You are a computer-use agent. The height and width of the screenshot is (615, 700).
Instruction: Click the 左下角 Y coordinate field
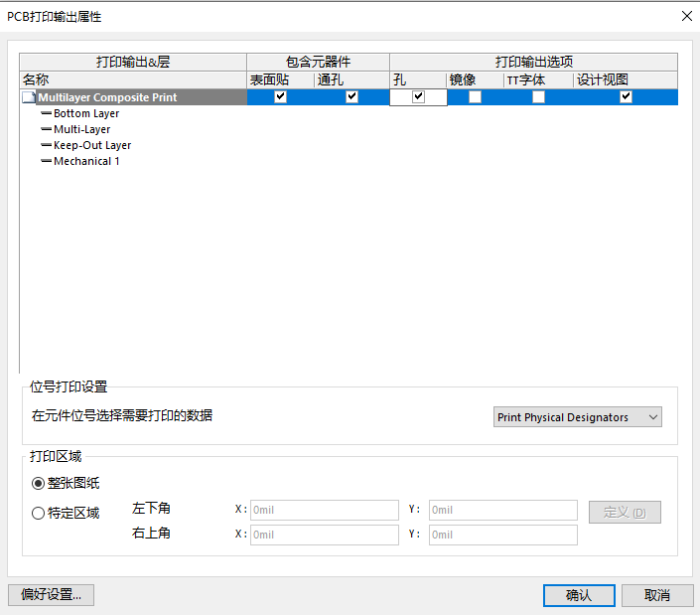pos(503,510)
